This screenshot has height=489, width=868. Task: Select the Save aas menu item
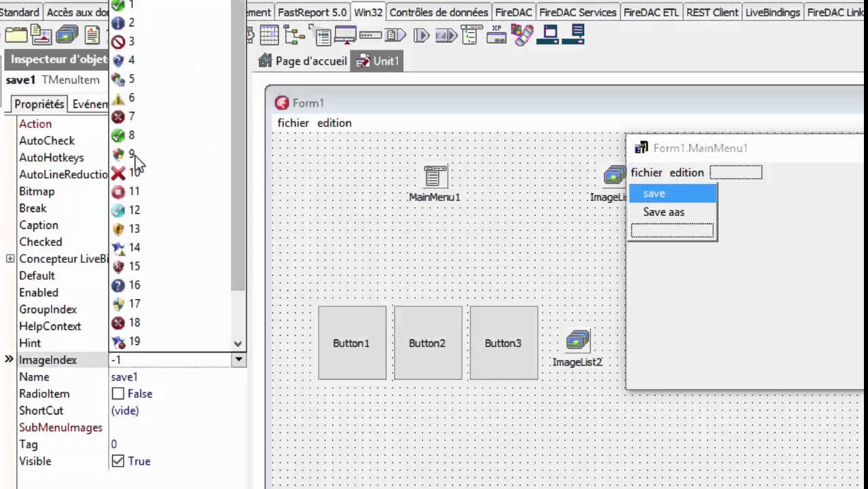tap(672, 212)
